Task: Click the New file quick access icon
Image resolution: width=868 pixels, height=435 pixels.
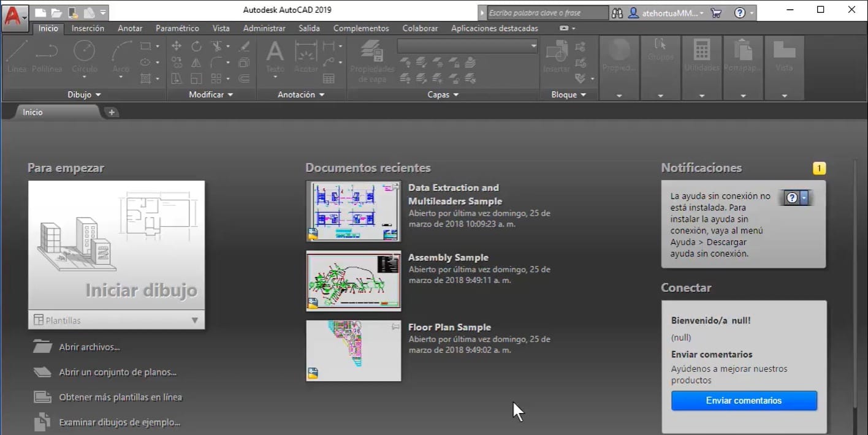Action: click(x=40, y=12)
